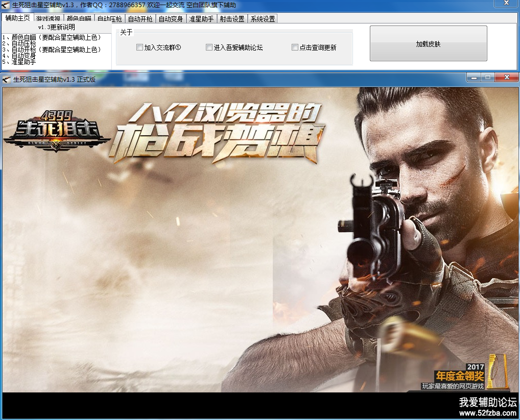
Task: Click the 正式版 window's title bar app icon
Action: click(x=6, y=80)
